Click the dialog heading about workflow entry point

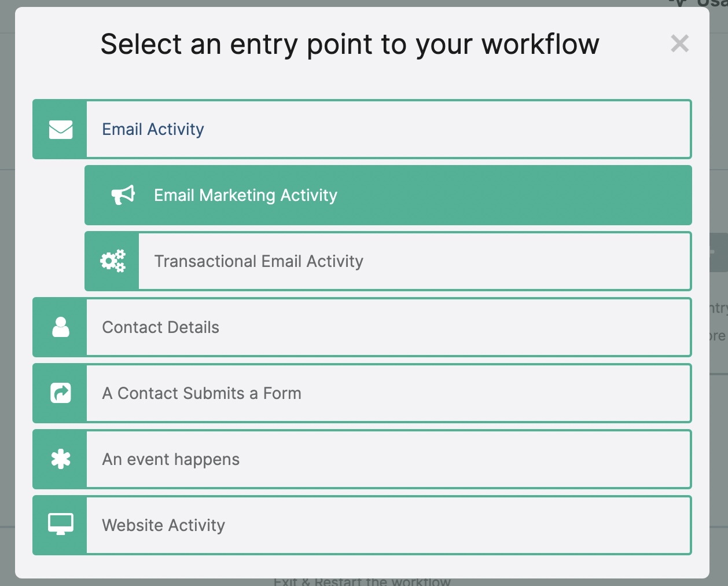(350, 44)
